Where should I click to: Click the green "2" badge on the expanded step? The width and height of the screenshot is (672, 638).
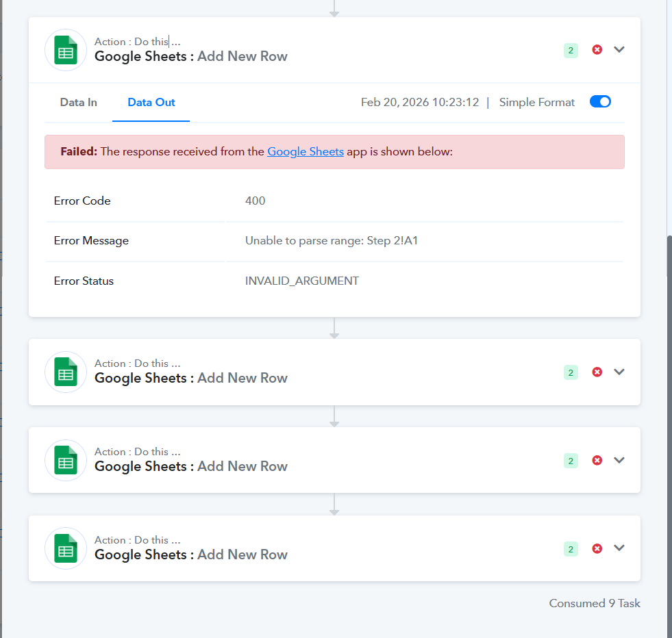tap(571, 50)
